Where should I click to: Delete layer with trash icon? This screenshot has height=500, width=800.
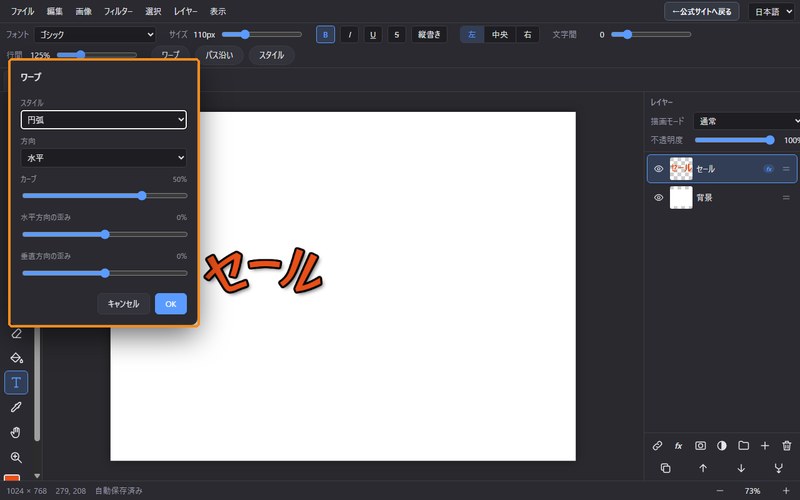pos(787,445)
